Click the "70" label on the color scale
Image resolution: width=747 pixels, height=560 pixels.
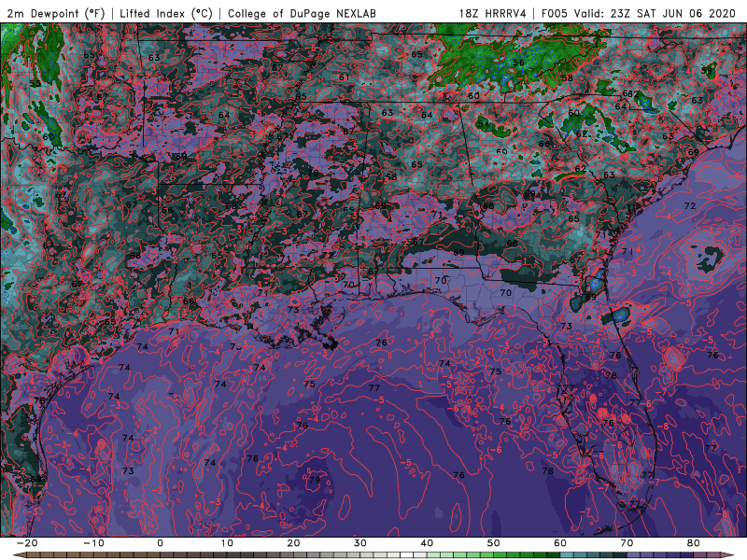point(627,543)
